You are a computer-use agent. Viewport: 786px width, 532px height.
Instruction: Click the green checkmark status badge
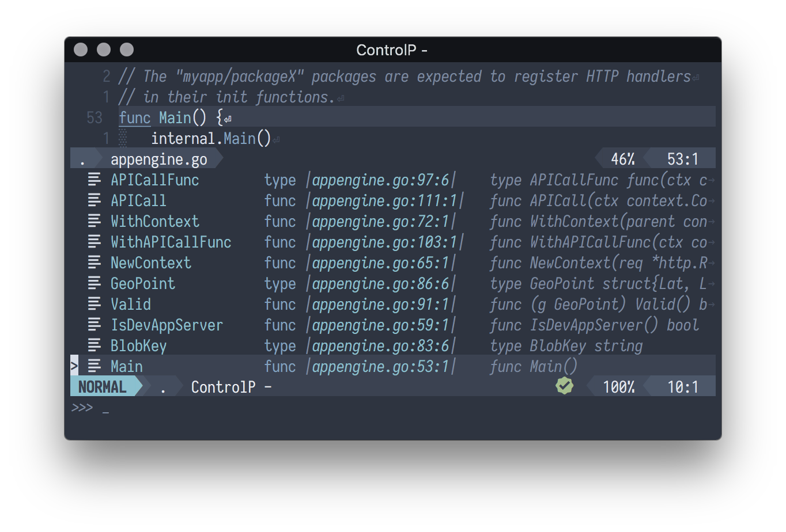(565, 386)
